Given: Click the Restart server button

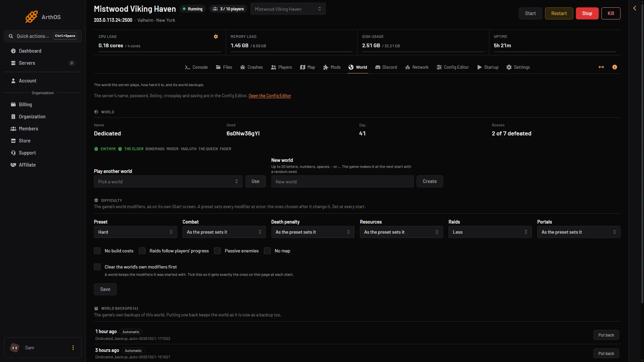Looking at the screenshot, I should [x=559, y=13].
